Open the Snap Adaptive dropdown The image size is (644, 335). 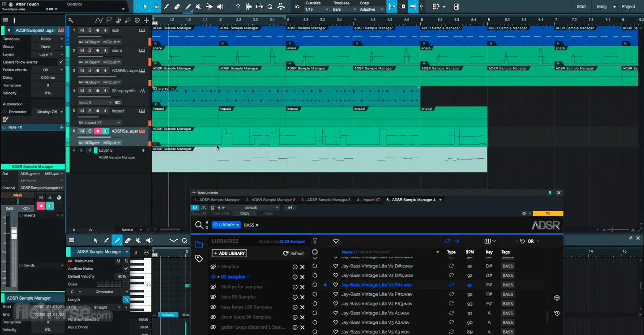coord(371,9)
